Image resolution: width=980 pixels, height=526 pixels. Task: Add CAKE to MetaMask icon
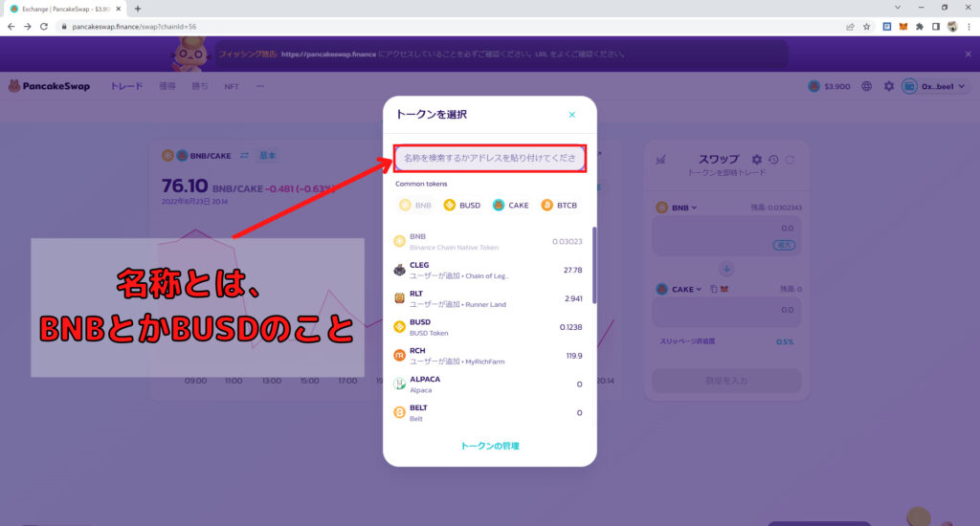[725, 289]
